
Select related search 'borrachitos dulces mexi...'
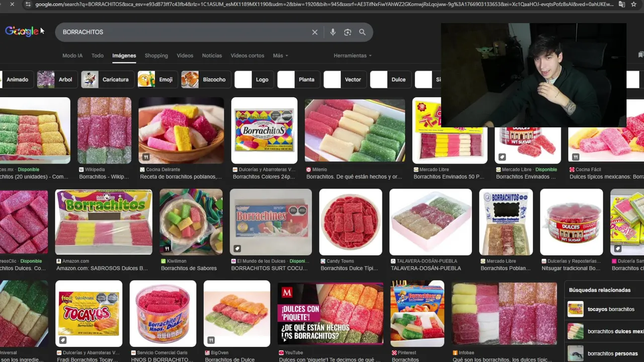point(605,331)
